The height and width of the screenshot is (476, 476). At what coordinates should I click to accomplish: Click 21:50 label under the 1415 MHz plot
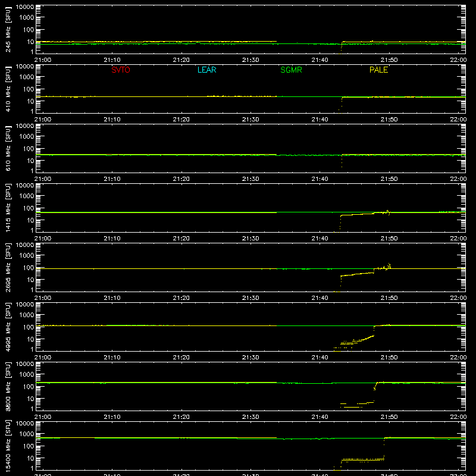coord(389,239)
